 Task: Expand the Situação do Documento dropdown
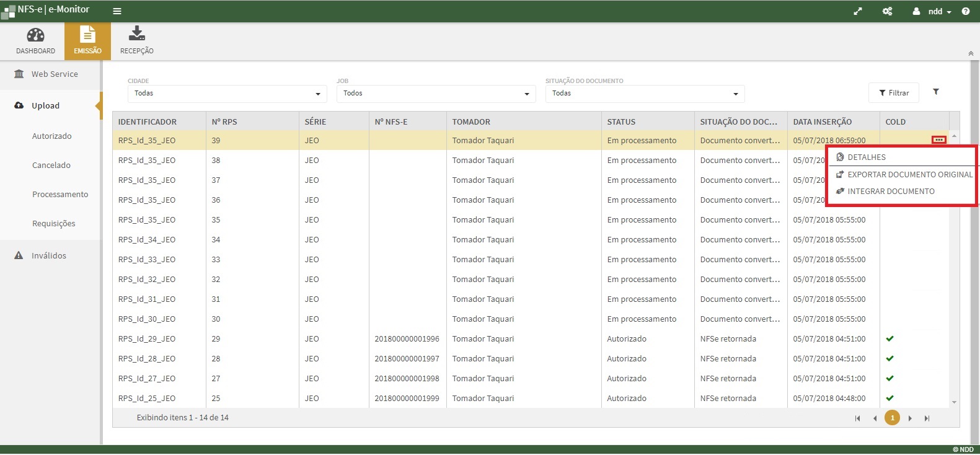pos(645,94)
